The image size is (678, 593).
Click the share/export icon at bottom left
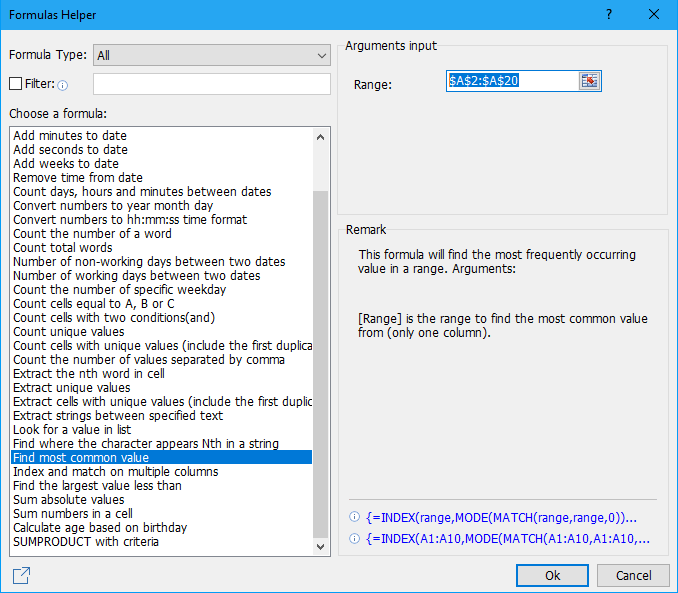pyautogui.click(x=21, y=575)
